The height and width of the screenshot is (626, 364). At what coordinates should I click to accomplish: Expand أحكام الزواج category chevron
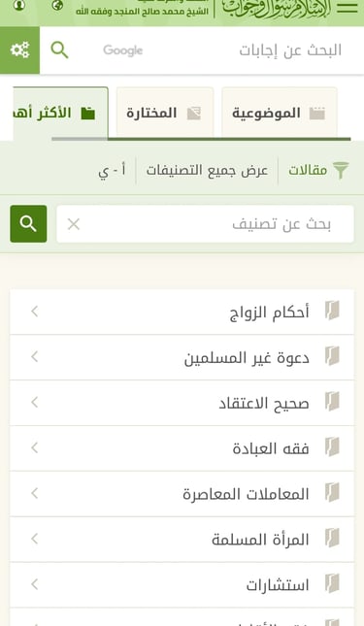(x=34, y=311)
